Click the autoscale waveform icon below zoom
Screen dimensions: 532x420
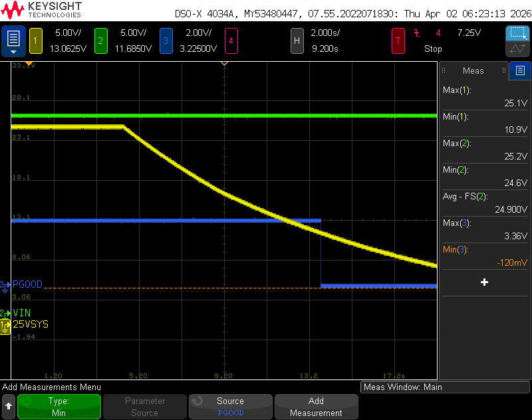518,49
